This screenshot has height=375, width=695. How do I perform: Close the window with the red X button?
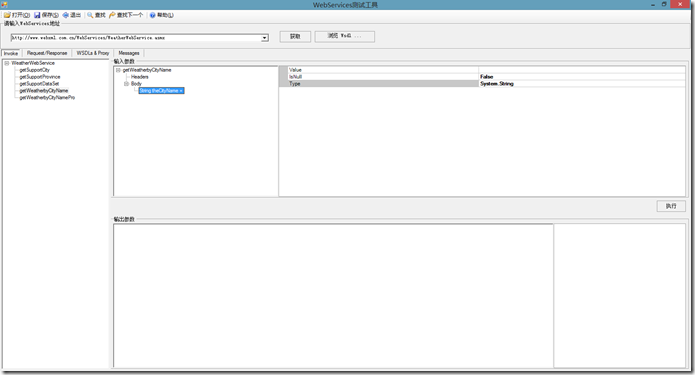click(x=680, y=4)
